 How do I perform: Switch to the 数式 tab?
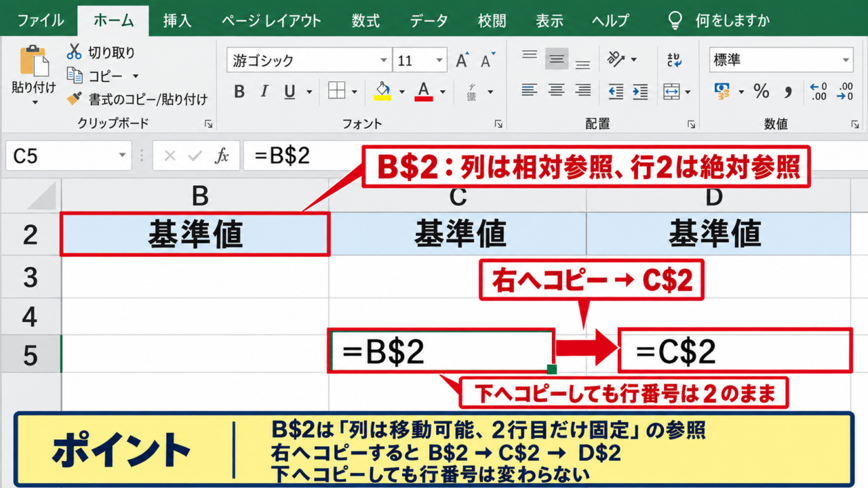pos(366,20)
